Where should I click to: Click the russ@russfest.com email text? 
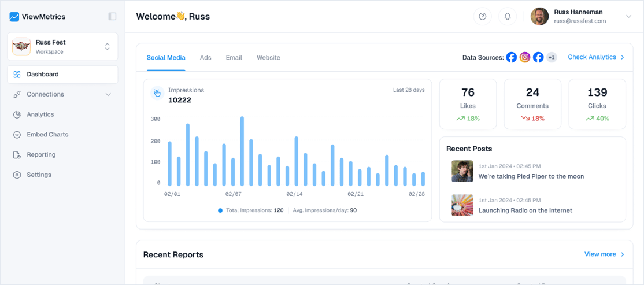click(579, 21)
